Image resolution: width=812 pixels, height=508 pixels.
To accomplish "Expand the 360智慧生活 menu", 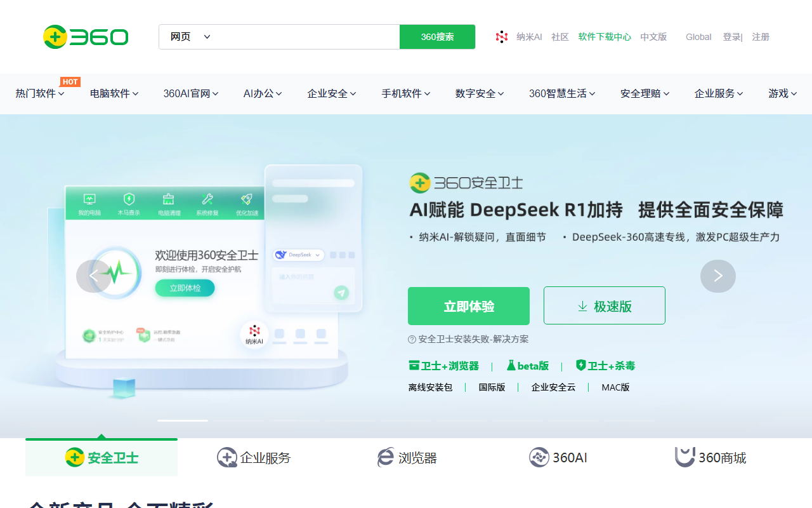I will (x=562, y=93).
